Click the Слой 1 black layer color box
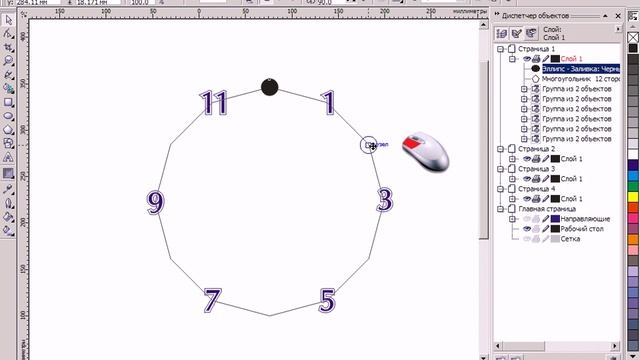 point(555,59)
